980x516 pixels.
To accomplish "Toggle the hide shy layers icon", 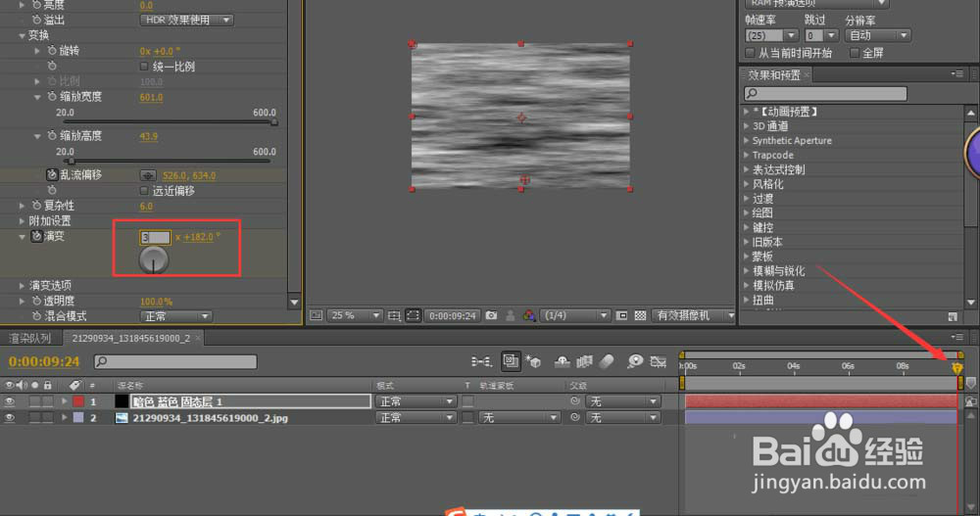I will pyautogui.click(x=562, y=361).
